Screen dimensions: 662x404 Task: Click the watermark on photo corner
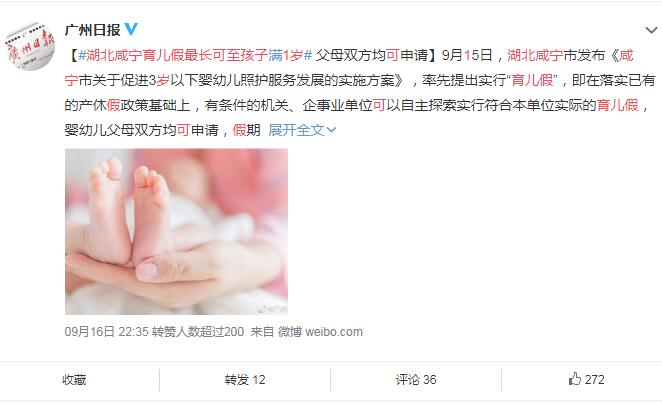pos(272,309)
